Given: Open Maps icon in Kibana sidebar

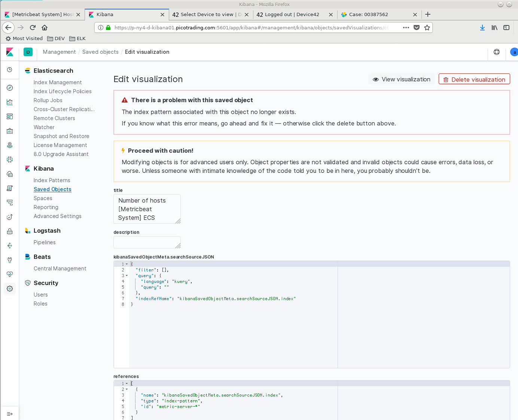Looking at the screenshot, I should coord(10,145).
